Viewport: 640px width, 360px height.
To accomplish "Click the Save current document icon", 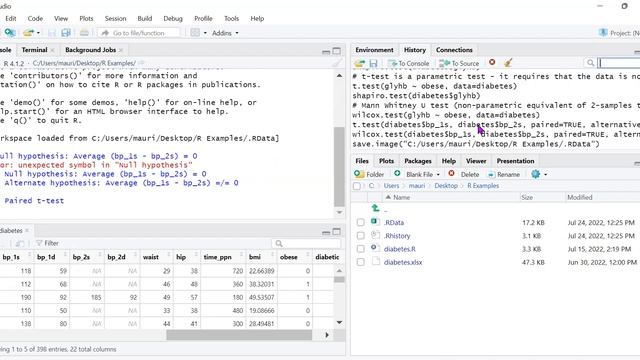I will click(x=52, y=33).
